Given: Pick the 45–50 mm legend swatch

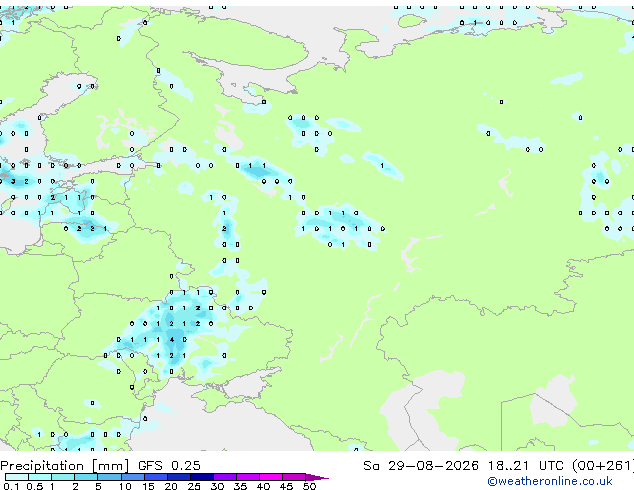Looking at the screenshot, I should [x=294, y=477].
